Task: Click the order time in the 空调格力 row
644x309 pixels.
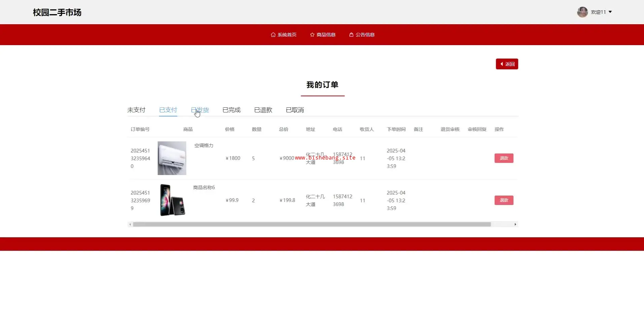Action: (396, 158)
